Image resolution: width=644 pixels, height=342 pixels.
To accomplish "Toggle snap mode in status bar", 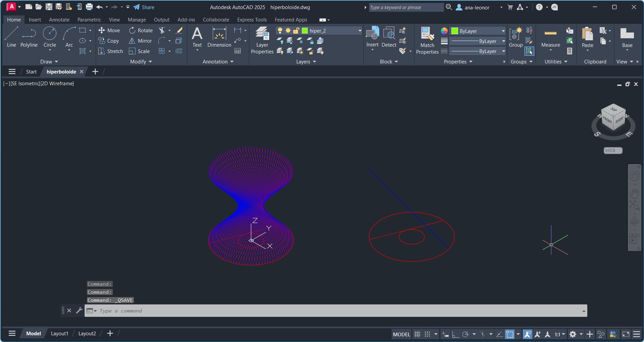I will (x=427, y=334).
